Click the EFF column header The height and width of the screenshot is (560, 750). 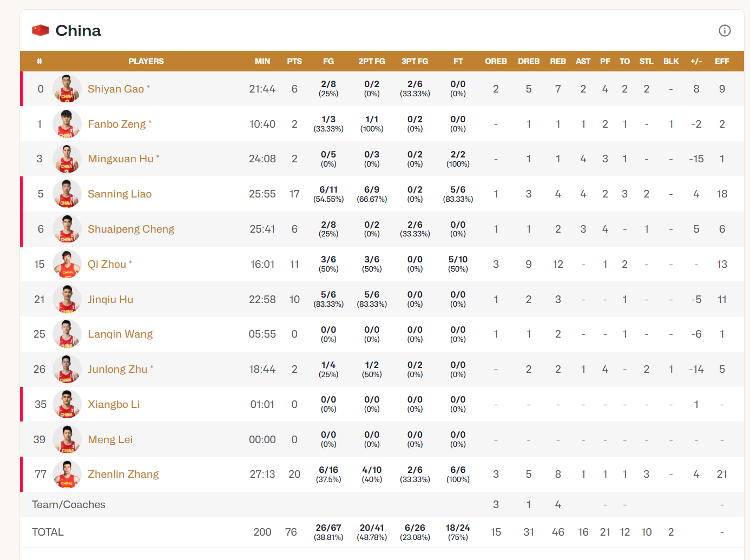(722, 61)
